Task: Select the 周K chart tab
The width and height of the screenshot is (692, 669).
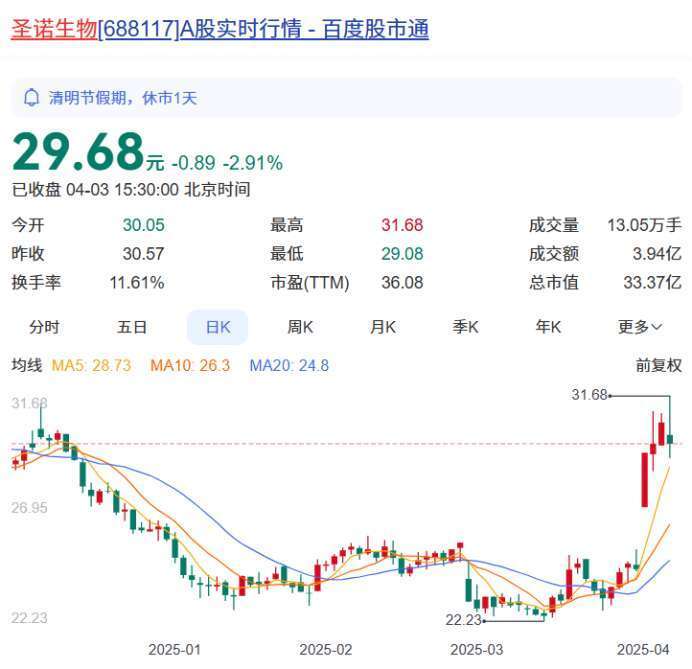Action: [x=300, y=327]
